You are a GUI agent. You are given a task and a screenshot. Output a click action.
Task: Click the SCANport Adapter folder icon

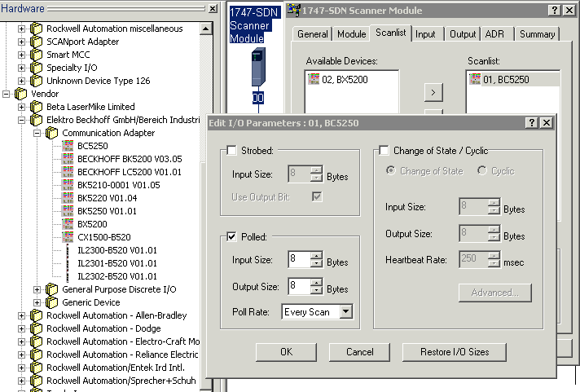coord(36,42)
